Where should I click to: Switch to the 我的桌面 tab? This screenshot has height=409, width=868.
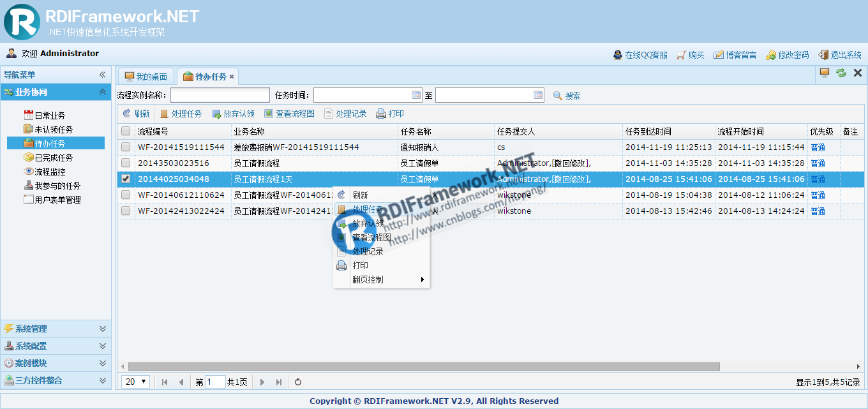(x=146, y=77)
